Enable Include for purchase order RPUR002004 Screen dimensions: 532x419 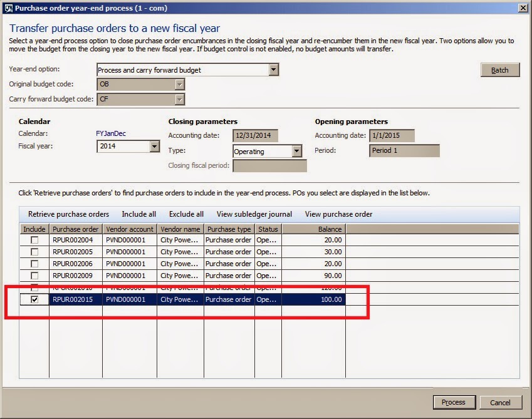(33, 241)
